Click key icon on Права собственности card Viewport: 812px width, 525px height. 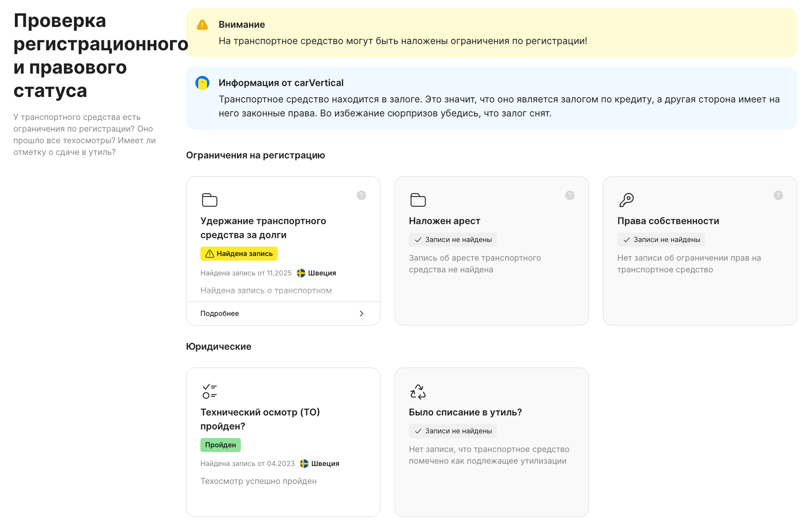point(626,200)
